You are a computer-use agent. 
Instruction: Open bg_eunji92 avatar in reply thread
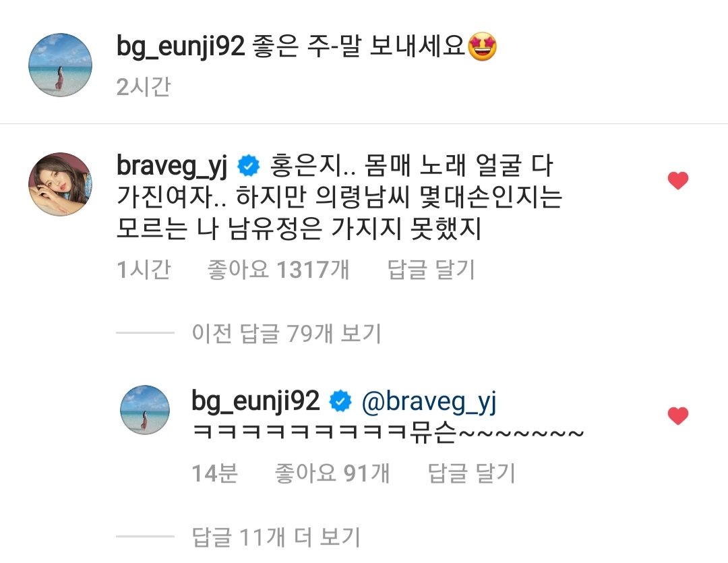(145, 410)
